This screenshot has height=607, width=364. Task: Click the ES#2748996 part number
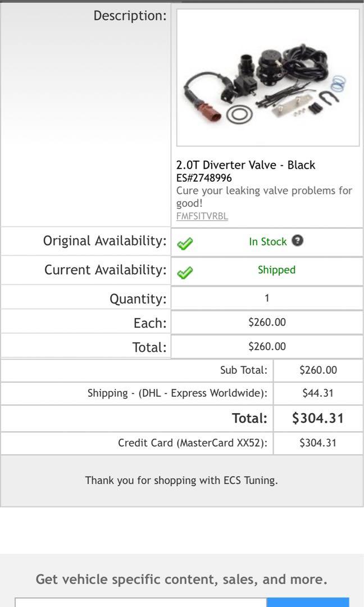204,178
